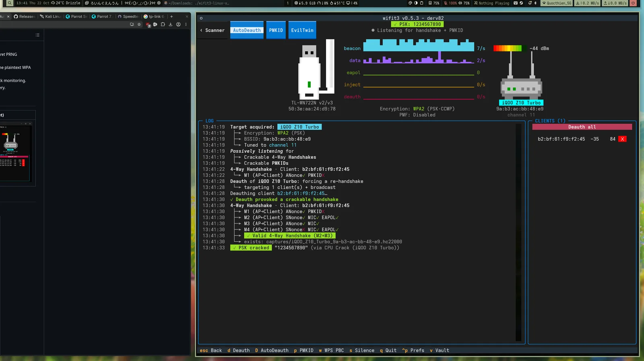Click the bluetooth icon in the top bar
644x361 pixels.
(x=535, y=3)
